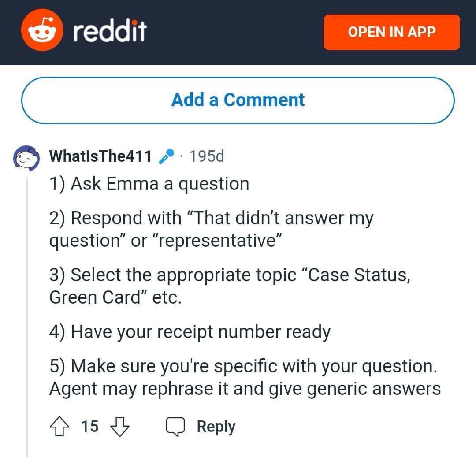Tap the OPEN IN APP button
This screenshot has height=457, width=476.
(392, 32)
